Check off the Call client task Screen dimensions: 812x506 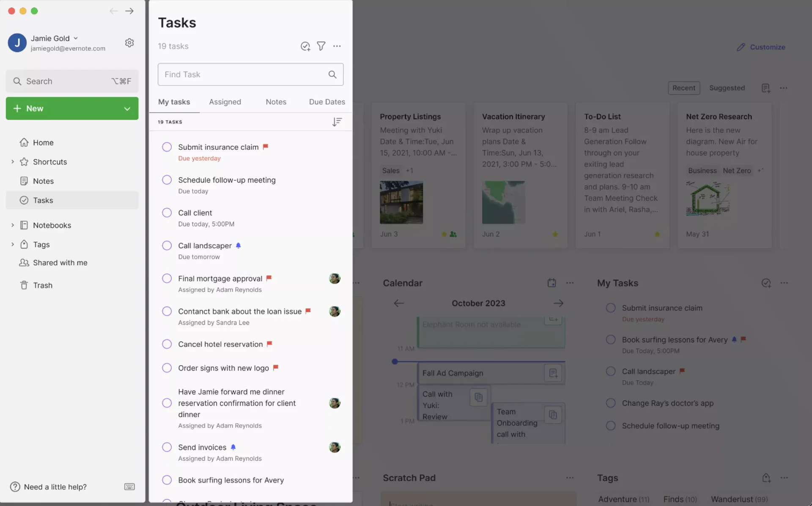(x=167, y=213)
